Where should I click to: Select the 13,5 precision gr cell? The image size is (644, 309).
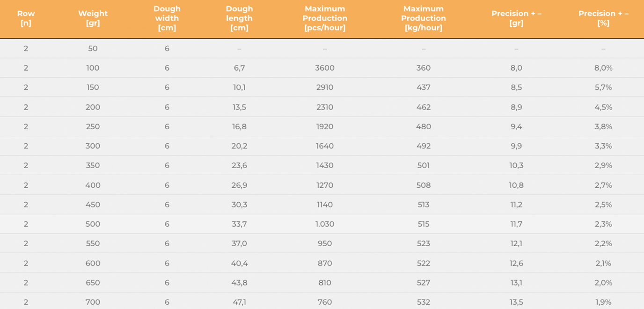tap(516, 302)
